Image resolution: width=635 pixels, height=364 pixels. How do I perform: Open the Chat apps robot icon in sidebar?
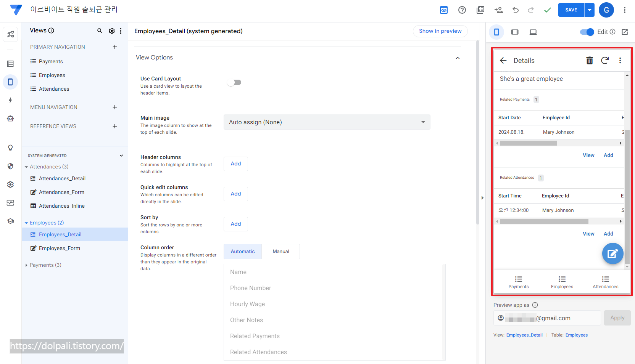point(10,119)
